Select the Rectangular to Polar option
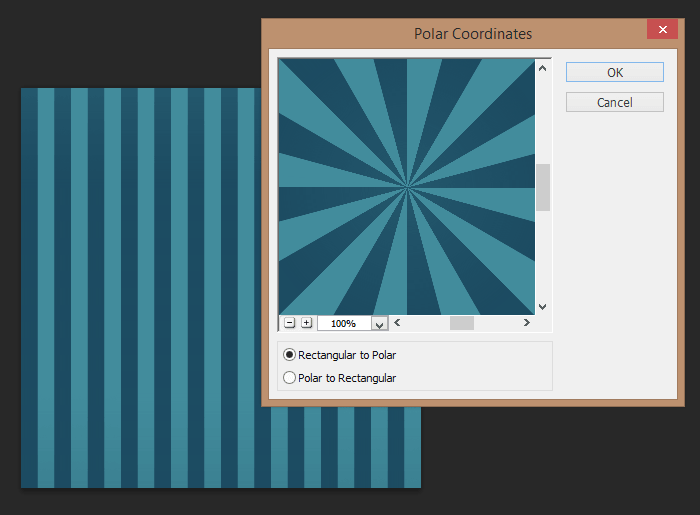The image size is (700, 515). tap(339, 355)
